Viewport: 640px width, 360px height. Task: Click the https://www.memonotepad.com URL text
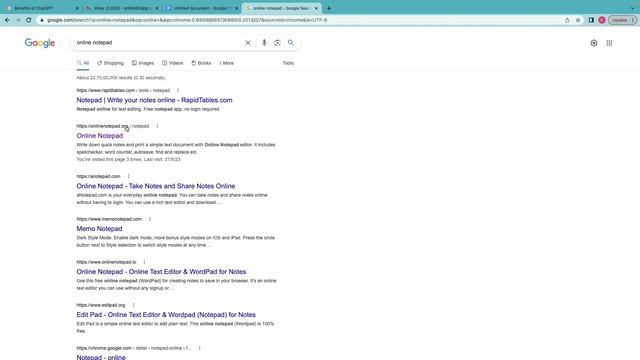[x=109, y=219]
